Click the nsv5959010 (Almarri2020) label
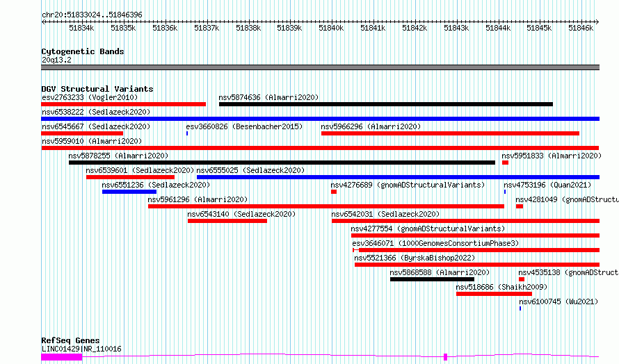Image resolution: width=619 pixels, height=364 pixels. (92, 141)
